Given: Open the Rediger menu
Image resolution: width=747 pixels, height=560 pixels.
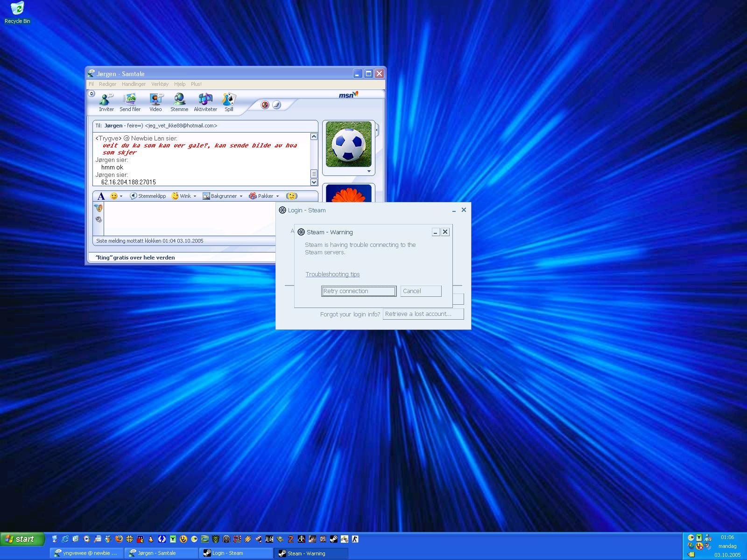Looking at the screenshot, I should coord(107,84).
